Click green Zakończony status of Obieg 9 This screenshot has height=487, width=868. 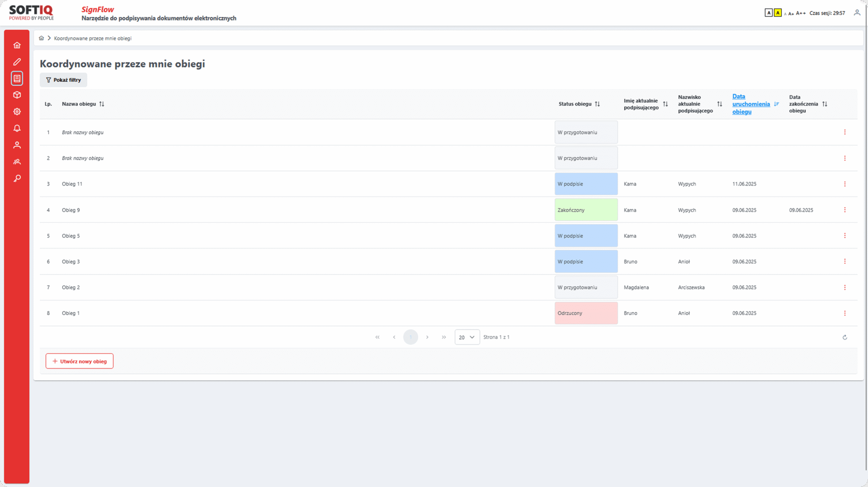586,210
